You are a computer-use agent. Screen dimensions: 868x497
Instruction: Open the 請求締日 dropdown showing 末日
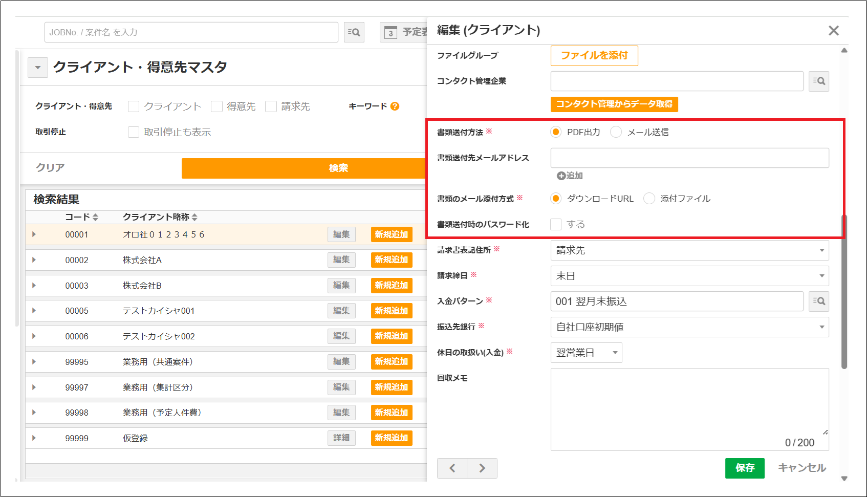(x=689, y=276)
